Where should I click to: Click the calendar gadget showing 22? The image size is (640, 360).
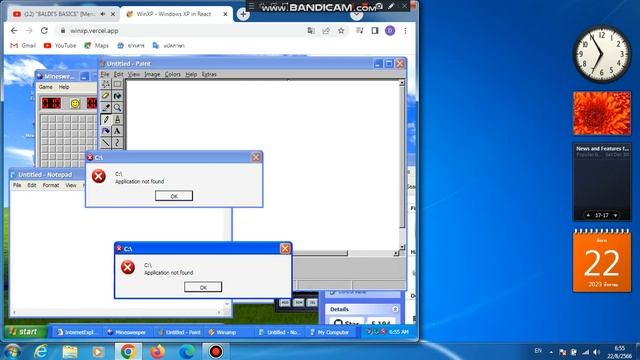coord(602,261)
